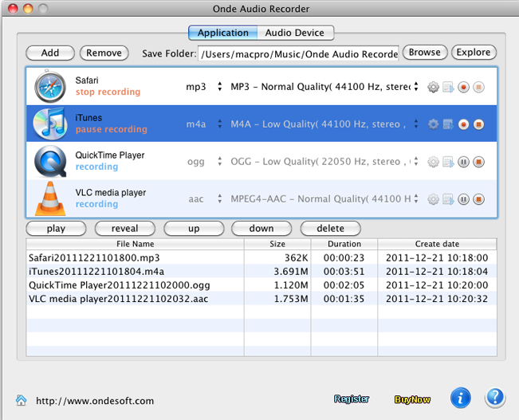Open settings gear for VLC media player row
This screenshot has height=420, width=519.
tap(433, 199)
